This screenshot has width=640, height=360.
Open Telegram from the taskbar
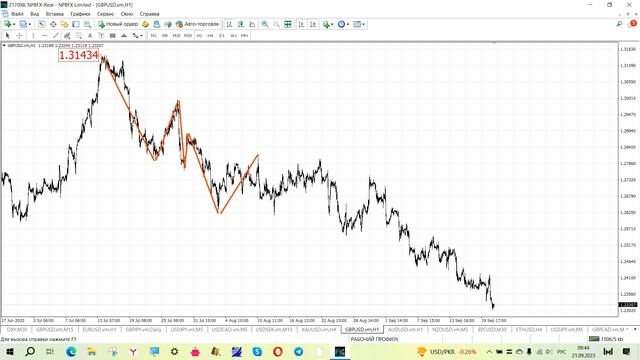coord(298,351)
